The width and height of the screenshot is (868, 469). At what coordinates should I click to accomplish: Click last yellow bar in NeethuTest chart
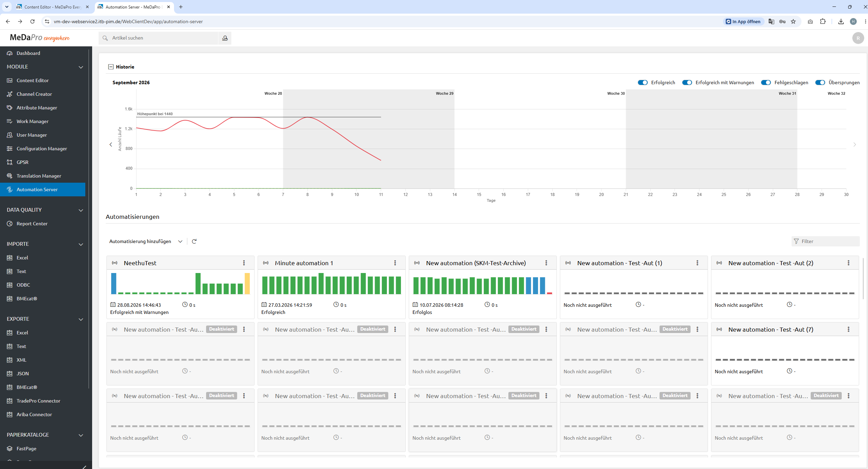coord(247,284)
